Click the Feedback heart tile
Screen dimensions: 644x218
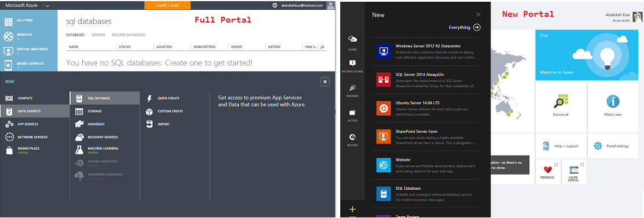pos(547,172)
